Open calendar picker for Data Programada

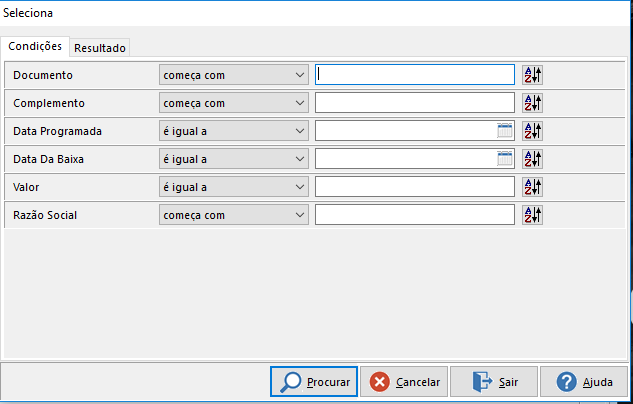point(505,131)
